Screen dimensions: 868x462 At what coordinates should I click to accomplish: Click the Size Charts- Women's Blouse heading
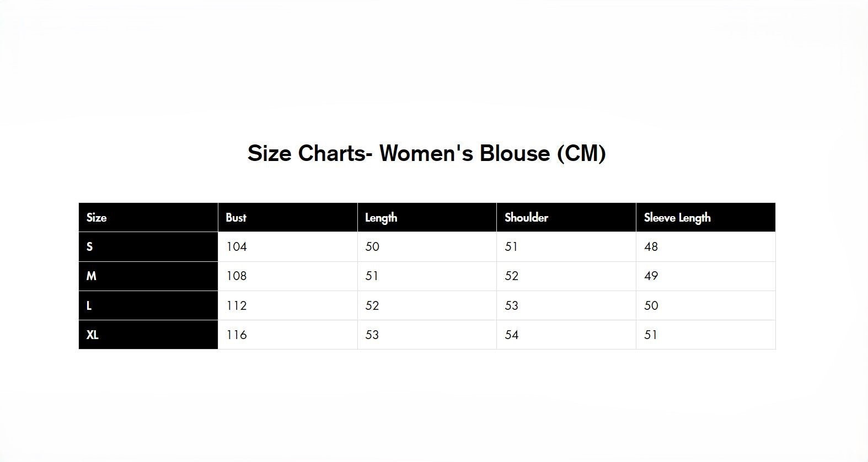click(x=427, y=153)
